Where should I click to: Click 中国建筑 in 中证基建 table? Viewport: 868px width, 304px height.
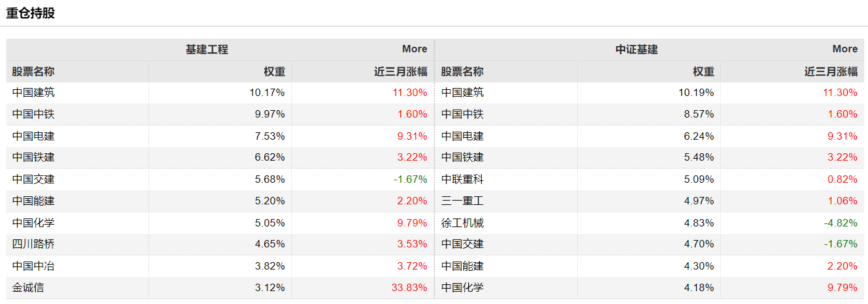(x=463, y=92)
